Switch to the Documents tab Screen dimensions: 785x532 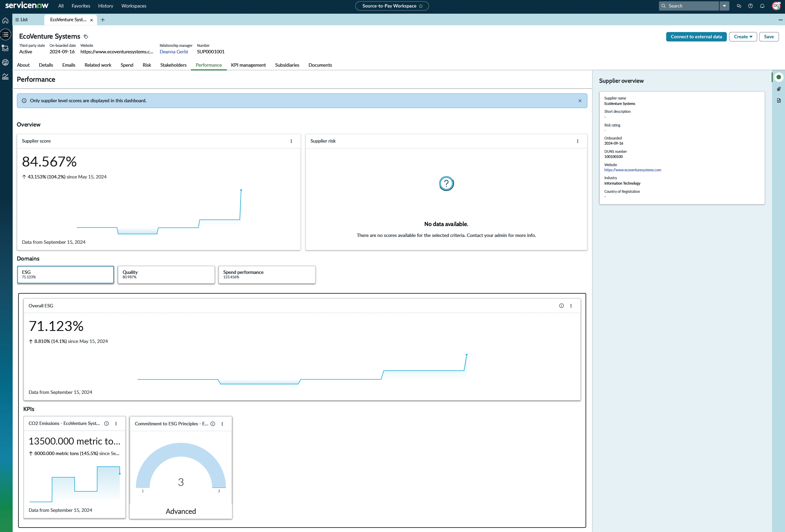pos(320,65)
